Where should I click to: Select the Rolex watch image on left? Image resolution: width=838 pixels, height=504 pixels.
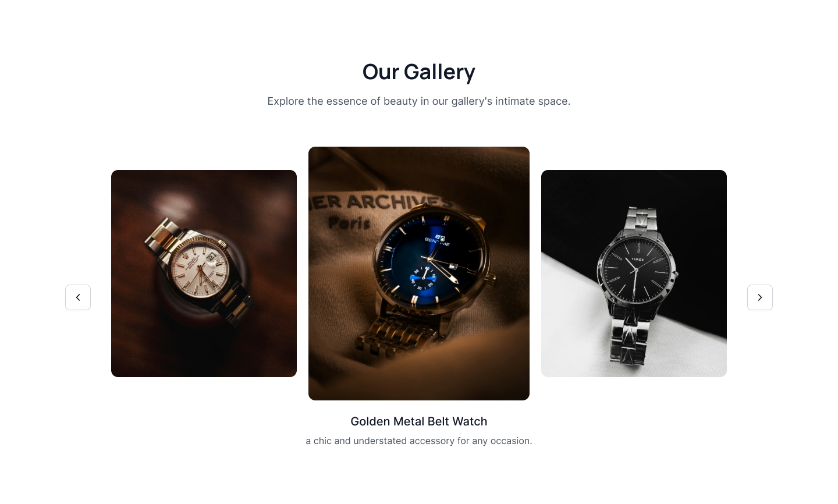(x=204, y=274)
